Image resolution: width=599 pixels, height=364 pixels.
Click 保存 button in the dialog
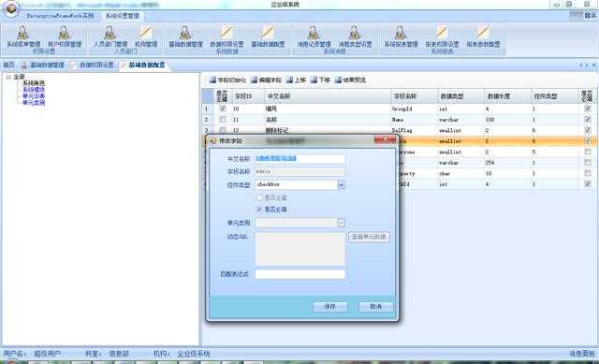point(330,307)
